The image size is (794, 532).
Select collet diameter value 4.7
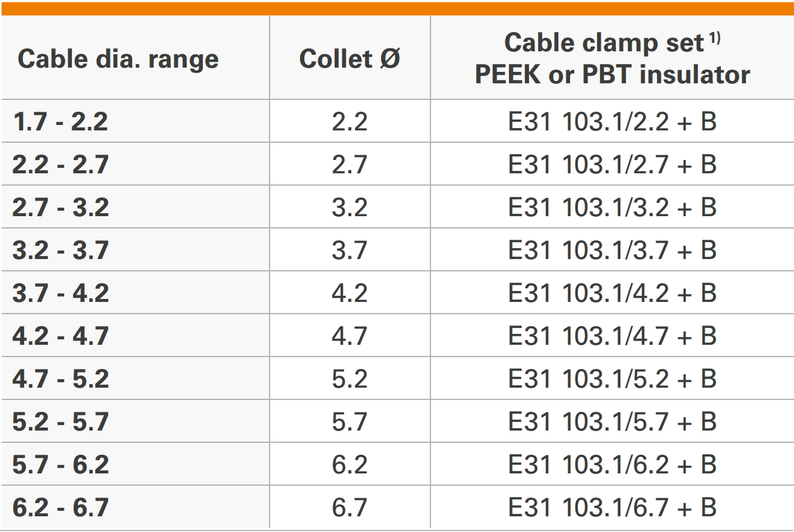(350, 336)
